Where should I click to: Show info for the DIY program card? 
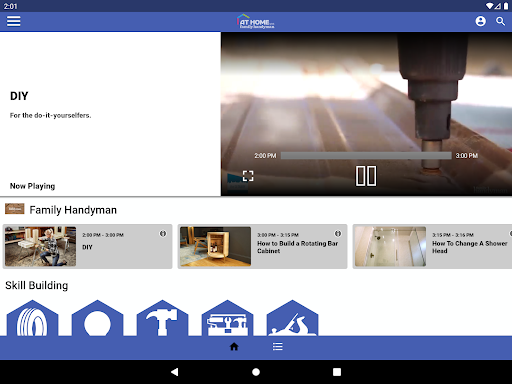pos(163,234)
